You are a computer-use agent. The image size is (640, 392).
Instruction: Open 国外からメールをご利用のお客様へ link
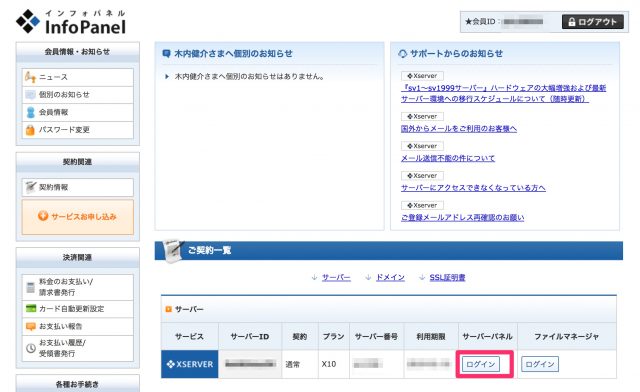[459, 129]
